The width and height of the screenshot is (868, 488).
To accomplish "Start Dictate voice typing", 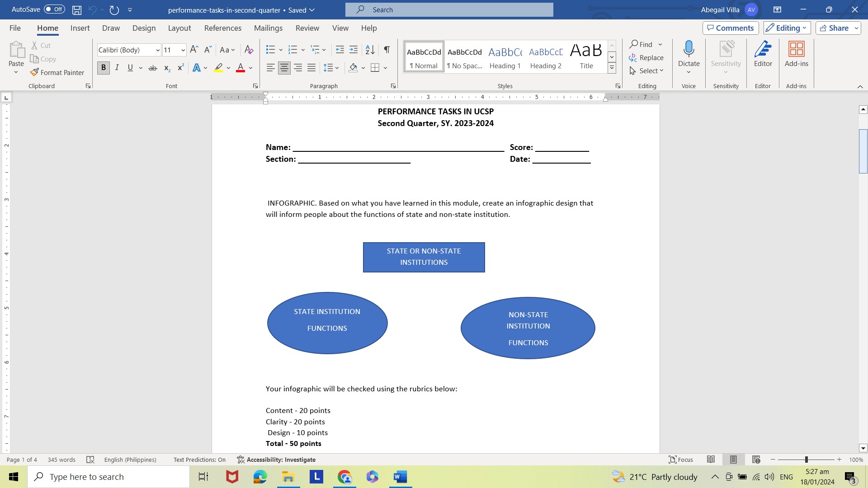I will click(689, 54).
